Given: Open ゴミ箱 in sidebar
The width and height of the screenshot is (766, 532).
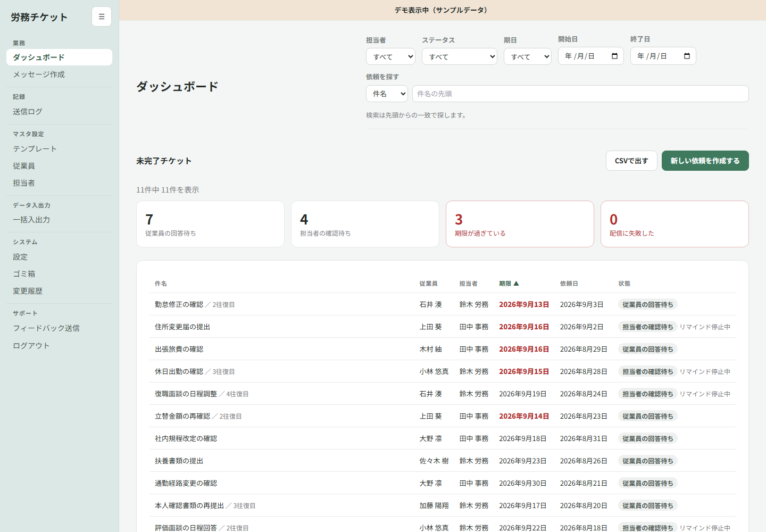Looking at the screenshot, I should (x=59, y=274).
